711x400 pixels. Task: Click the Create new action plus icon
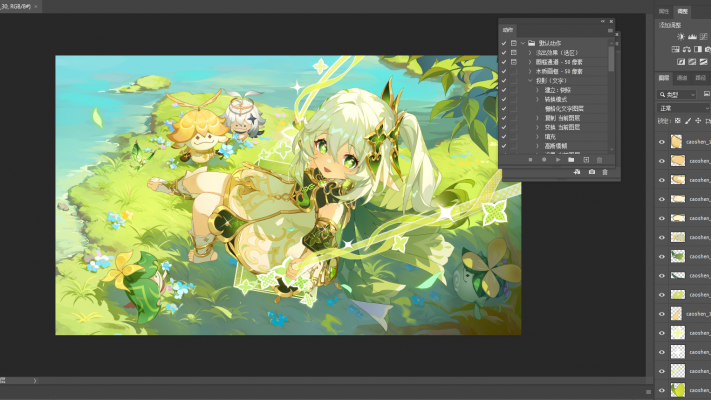point(585,159)
